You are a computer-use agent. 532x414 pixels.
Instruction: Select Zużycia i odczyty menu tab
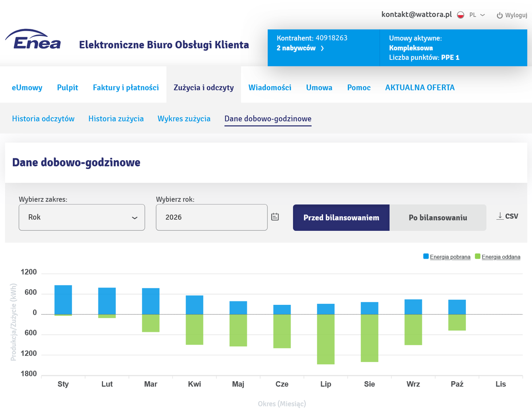point(203,87)
